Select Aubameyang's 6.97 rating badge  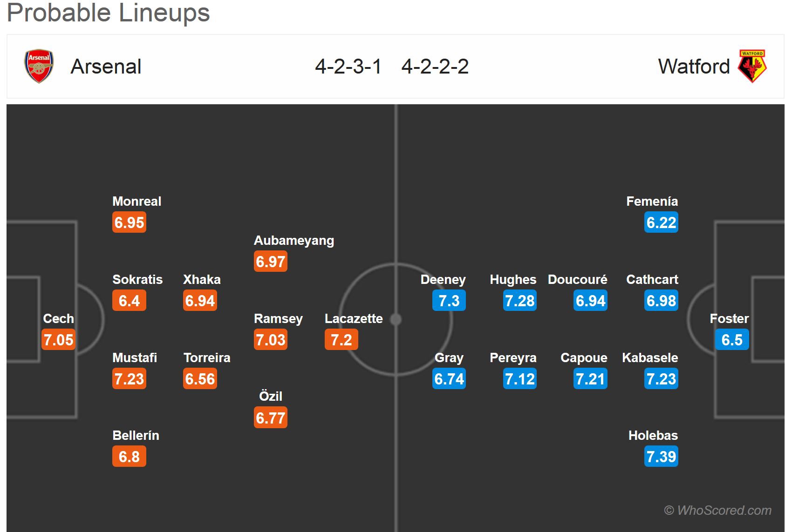click(271, 262)
